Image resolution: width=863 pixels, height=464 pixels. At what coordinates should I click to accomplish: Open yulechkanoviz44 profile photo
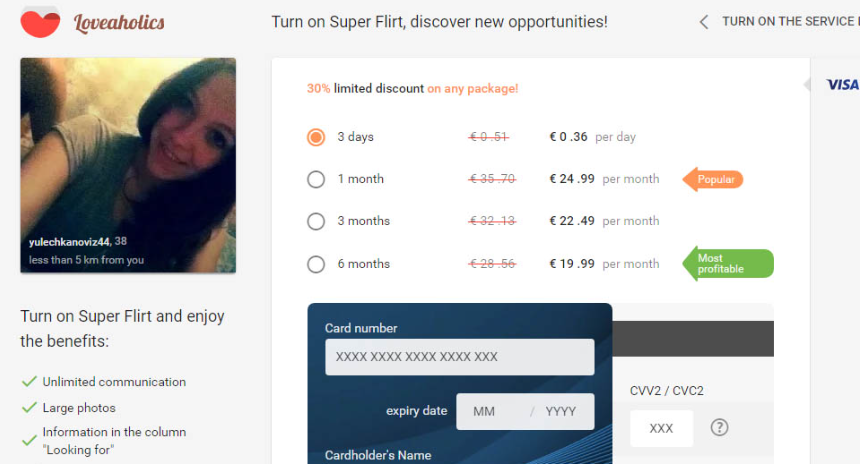[x=128, y=165]
